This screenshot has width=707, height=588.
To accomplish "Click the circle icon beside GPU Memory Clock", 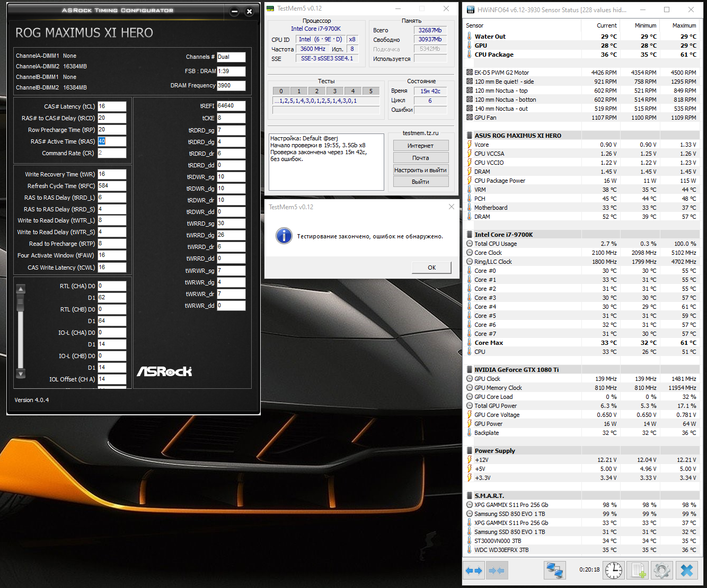I will click(470, 388).
